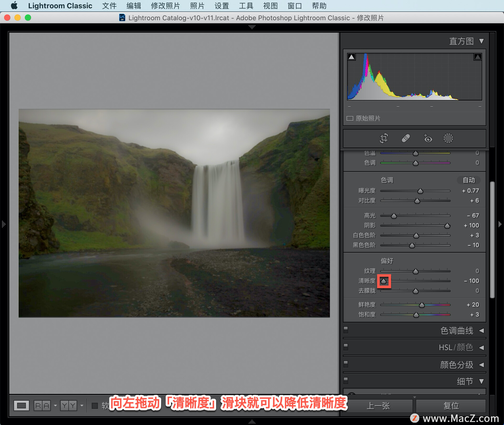Click the Y|Y before/after view icon

click(69, 406)
